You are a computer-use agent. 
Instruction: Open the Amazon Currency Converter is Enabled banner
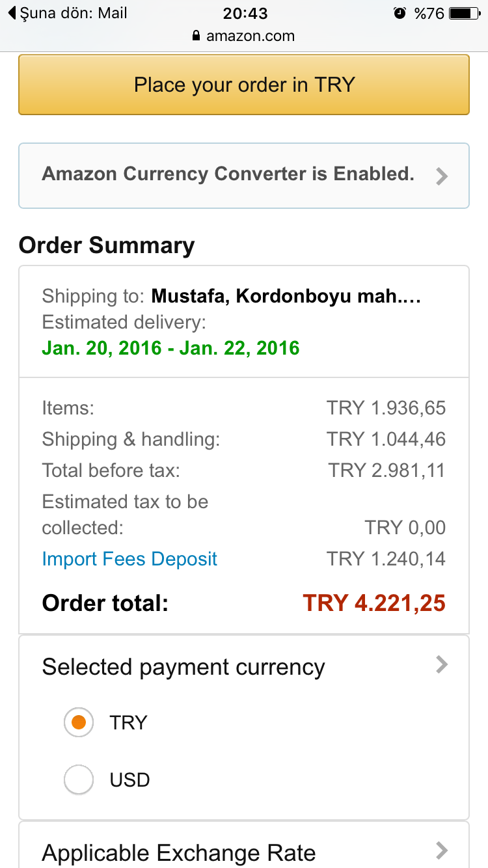coord(244,176)
